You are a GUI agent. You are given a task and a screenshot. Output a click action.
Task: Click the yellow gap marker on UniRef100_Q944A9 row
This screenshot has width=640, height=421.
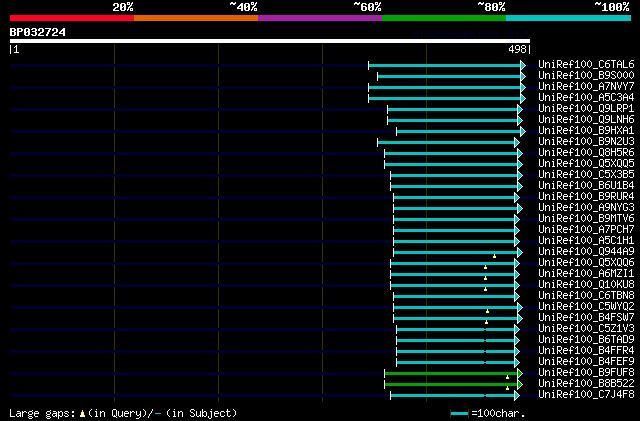494,256
